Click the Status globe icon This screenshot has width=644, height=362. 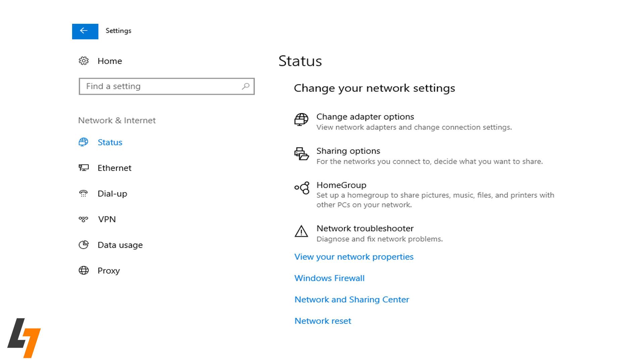coord(84,142)
